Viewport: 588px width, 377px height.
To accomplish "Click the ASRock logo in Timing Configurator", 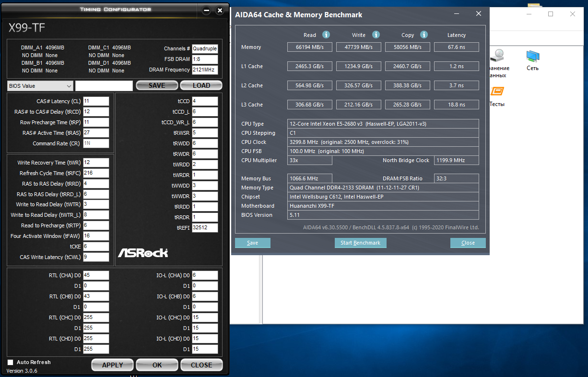I will point(143,252).
